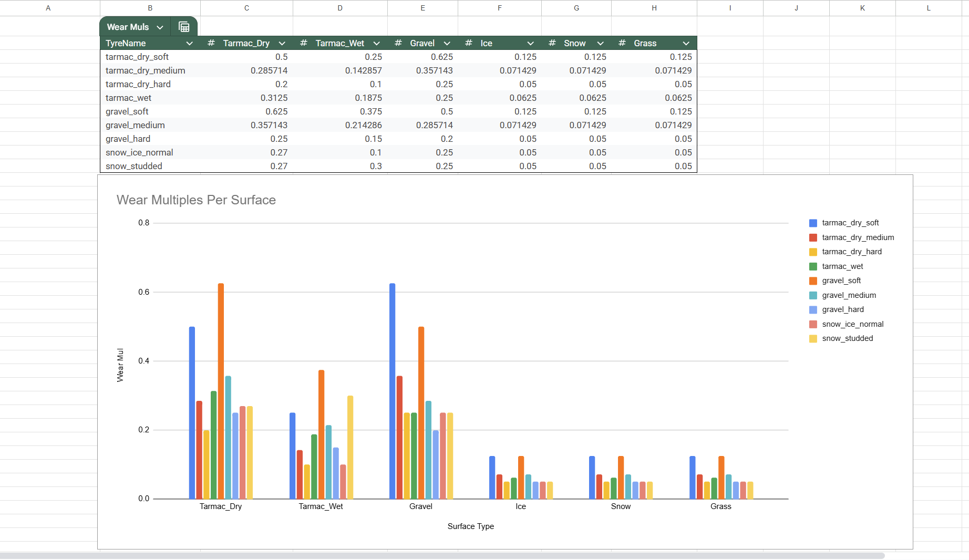Screen dimensions: 969x560
Task: Select column F header
Action: tap(499, 8)
